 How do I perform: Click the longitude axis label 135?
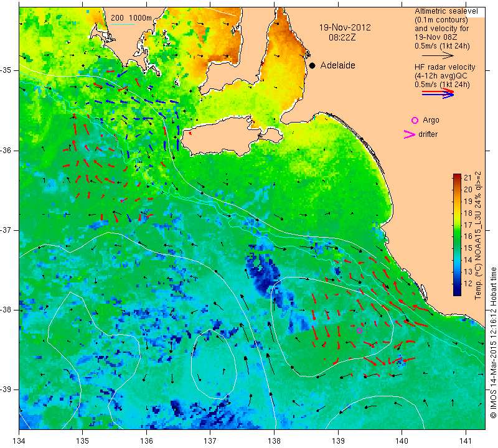click(x=83, y=441)
